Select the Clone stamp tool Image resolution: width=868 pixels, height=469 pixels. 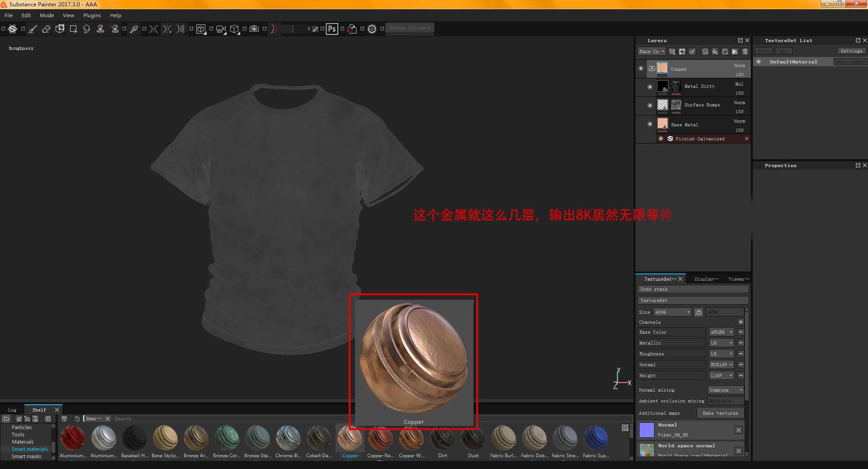[x=100, y=29]
